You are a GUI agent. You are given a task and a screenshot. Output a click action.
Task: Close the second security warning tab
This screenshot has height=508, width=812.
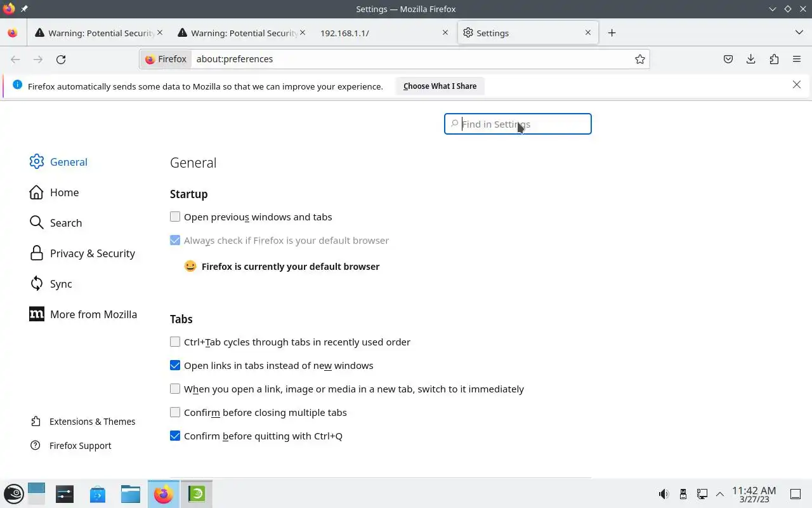pos(303,32)
